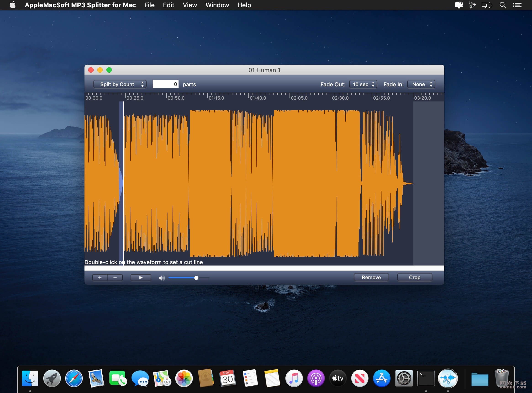Open Notification Center list icon
This screenshot has width=532, height=393.
(517, 5)
